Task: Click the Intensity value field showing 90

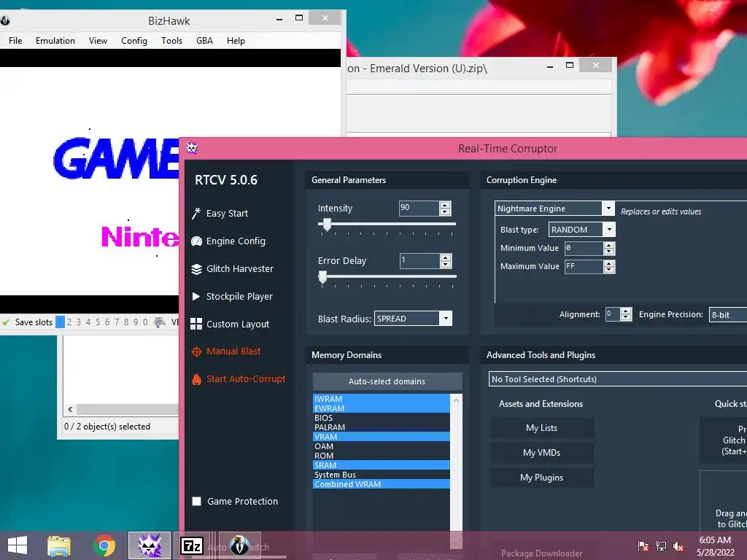Action: (x=419, y=208)
